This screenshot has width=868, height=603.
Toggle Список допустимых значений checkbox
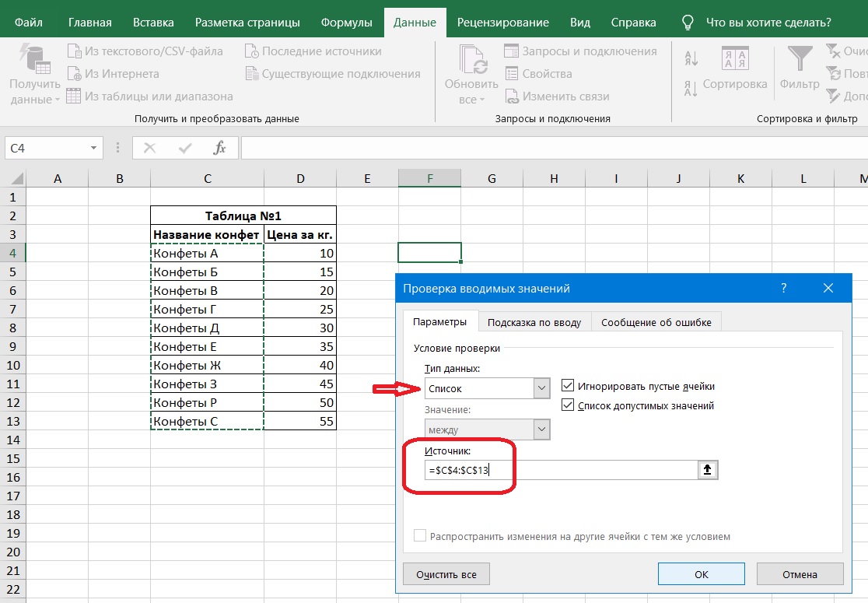(568, 405)
